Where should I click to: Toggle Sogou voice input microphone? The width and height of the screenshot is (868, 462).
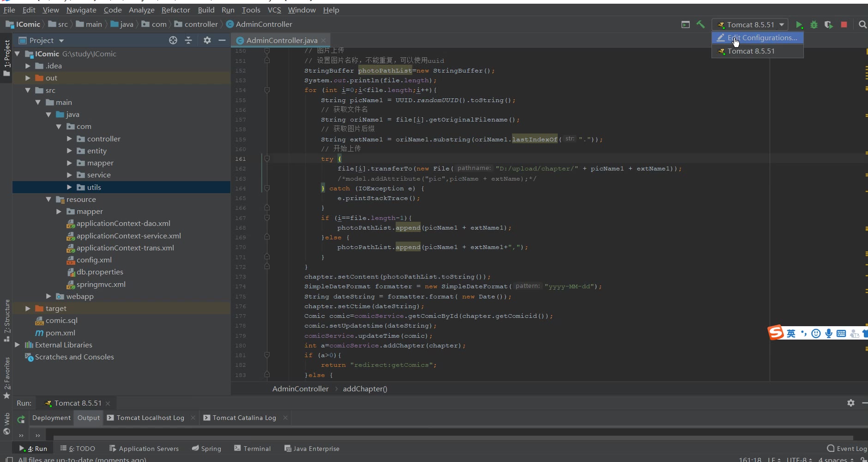click(x=829, y=333)
